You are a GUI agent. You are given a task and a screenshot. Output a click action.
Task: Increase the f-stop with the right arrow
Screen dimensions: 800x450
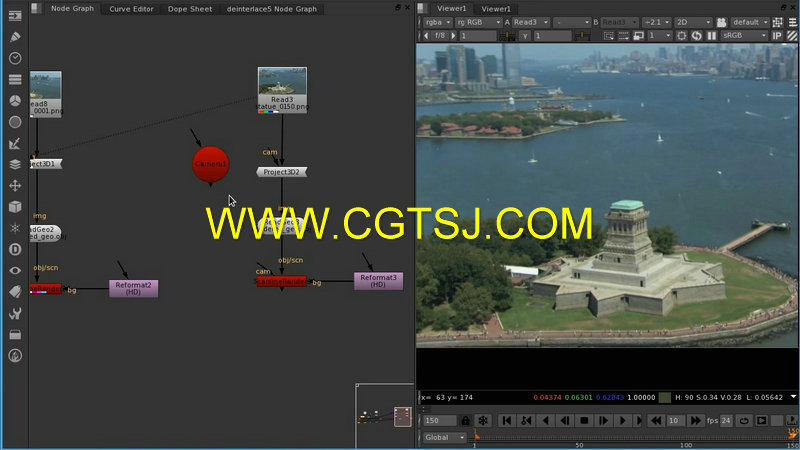[453, 36]
